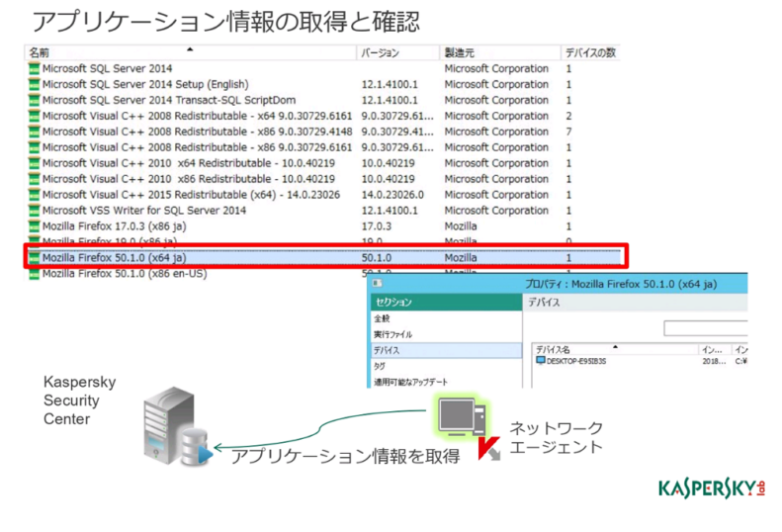Click the properties window title icon
This screenshot has width=782, height=532.
tap(378, 284)
